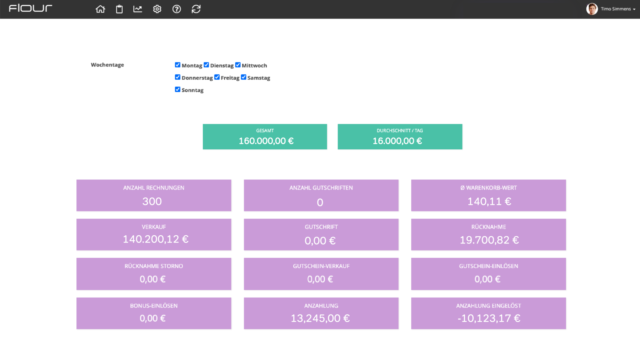The height and width of the screenshot is (364, 640).
Task: Toggle the Freitag checkbox
Action: click(x=217, y=77)
